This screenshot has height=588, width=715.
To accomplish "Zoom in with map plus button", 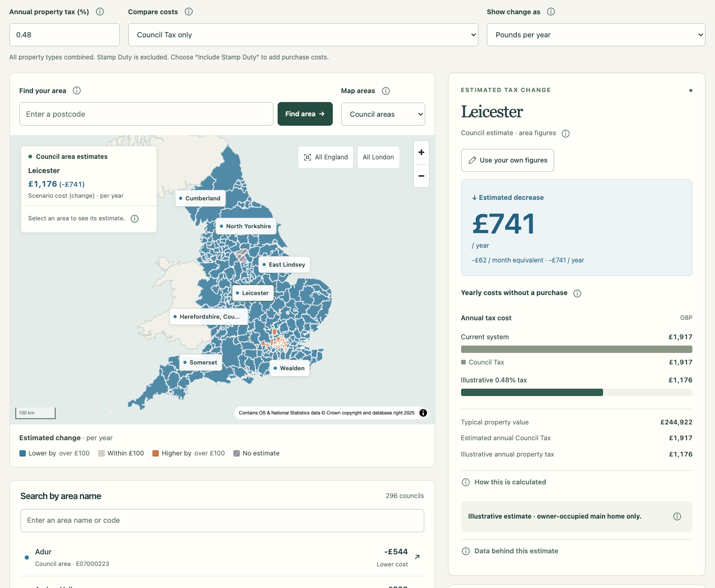I will point(421,153).
